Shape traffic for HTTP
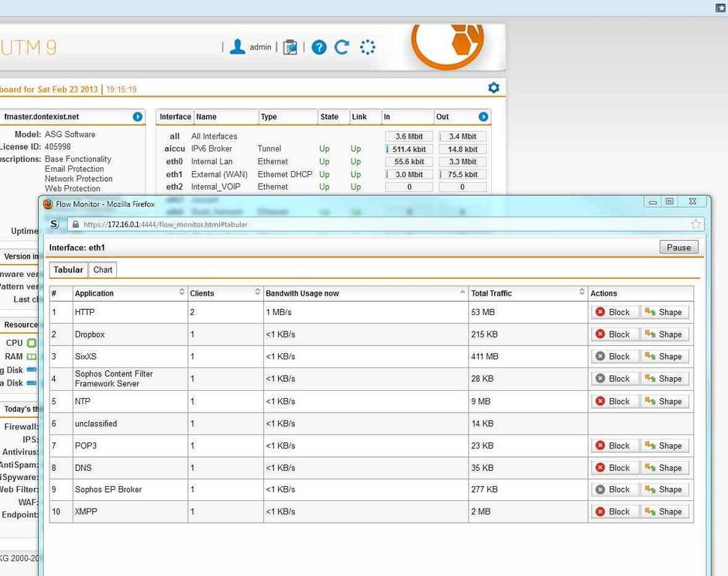728x576 pixels. pyautogui.click(x=664, y=312)
